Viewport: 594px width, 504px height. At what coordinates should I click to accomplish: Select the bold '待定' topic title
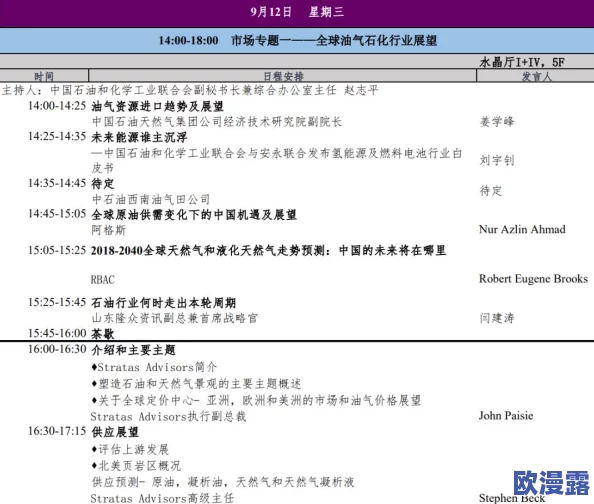103,184
